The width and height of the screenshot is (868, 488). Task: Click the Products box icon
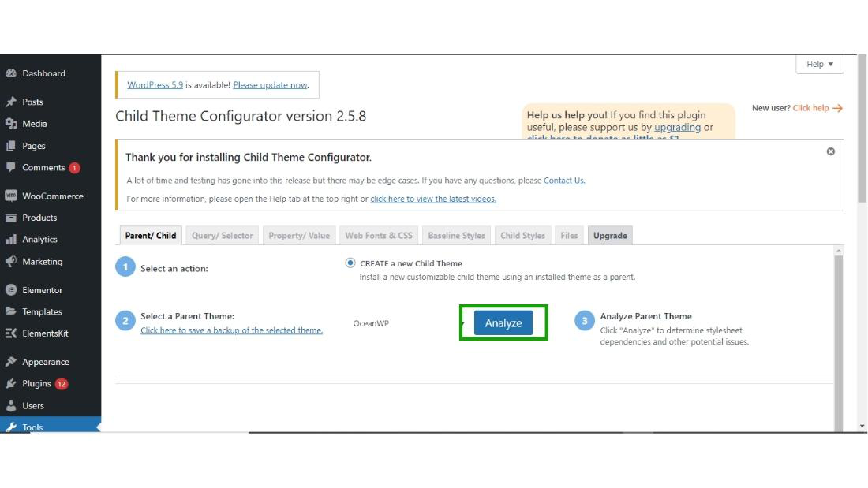click(11, 218)
